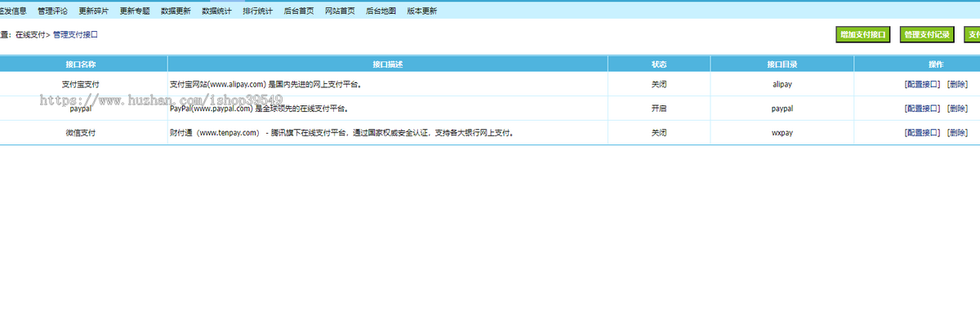Click 删除 for the 微信支付 row
This screenshot has width=980, height=328.
pos(957,133)
